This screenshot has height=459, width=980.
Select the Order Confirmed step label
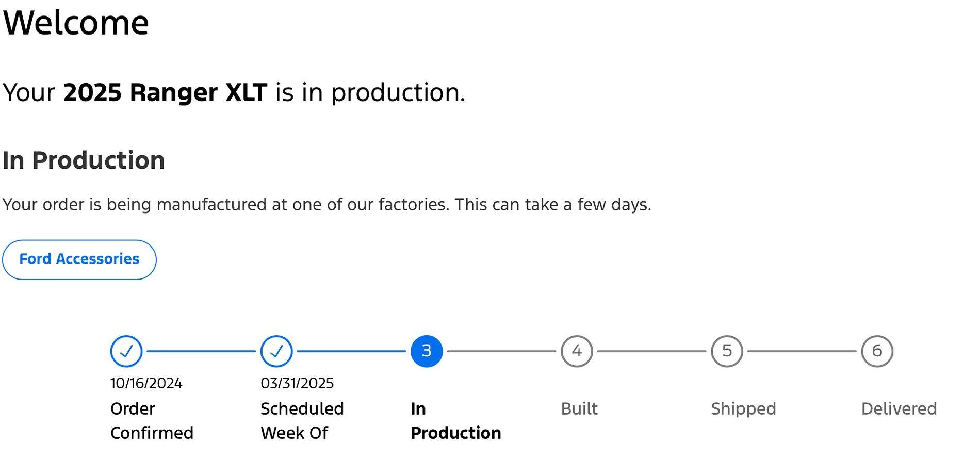pyautogui.click(x=152, y=420)
